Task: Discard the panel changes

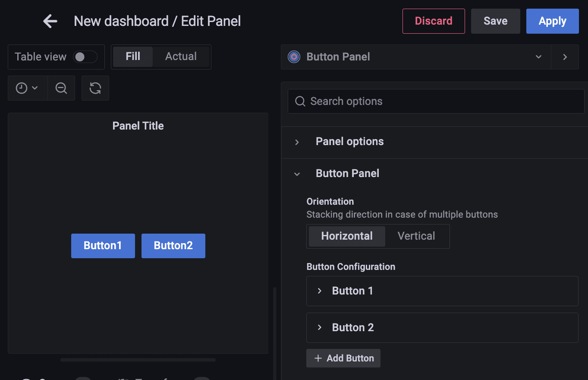Action: click(433, 21)
